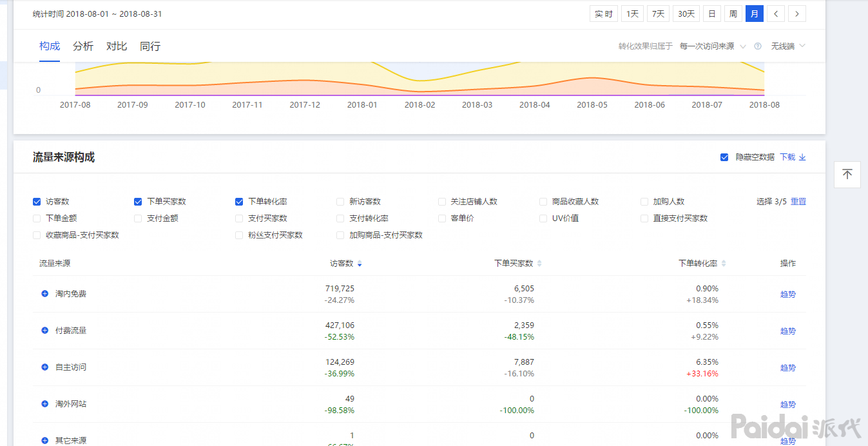The image size is (868, 446).
Task: Click the 6.35% conversion rate cell
Action: point(707,362)
